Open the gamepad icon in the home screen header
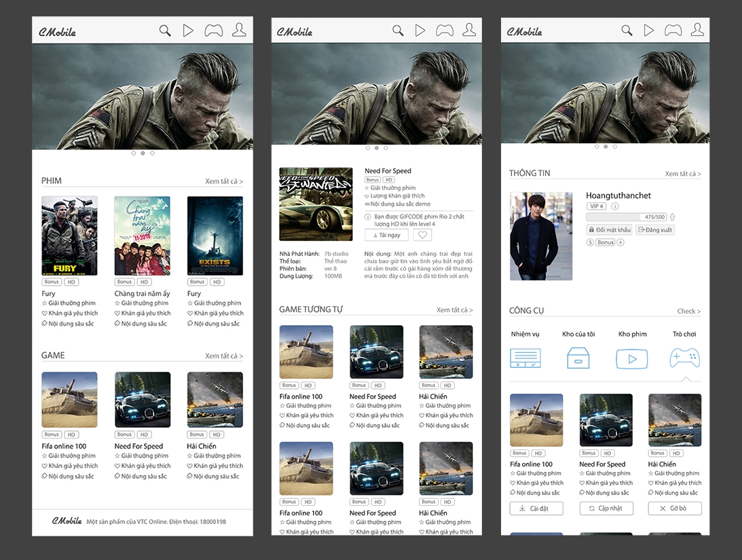The height and width of the screenshot is (560, 742). [213, 31]
